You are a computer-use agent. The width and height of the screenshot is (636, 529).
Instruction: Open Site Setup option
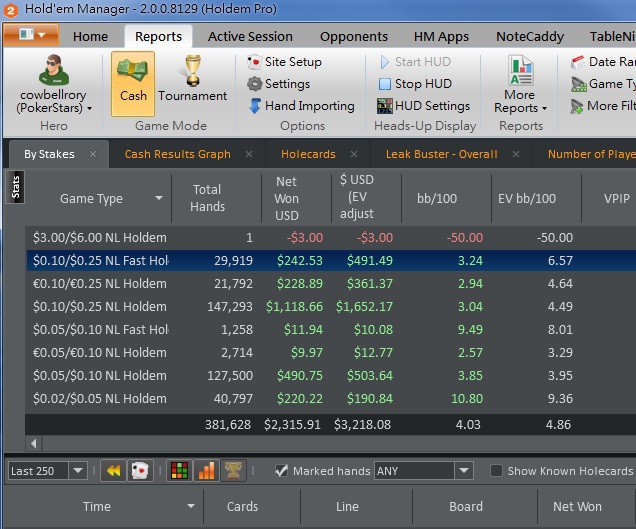click(x=284, y=62)
